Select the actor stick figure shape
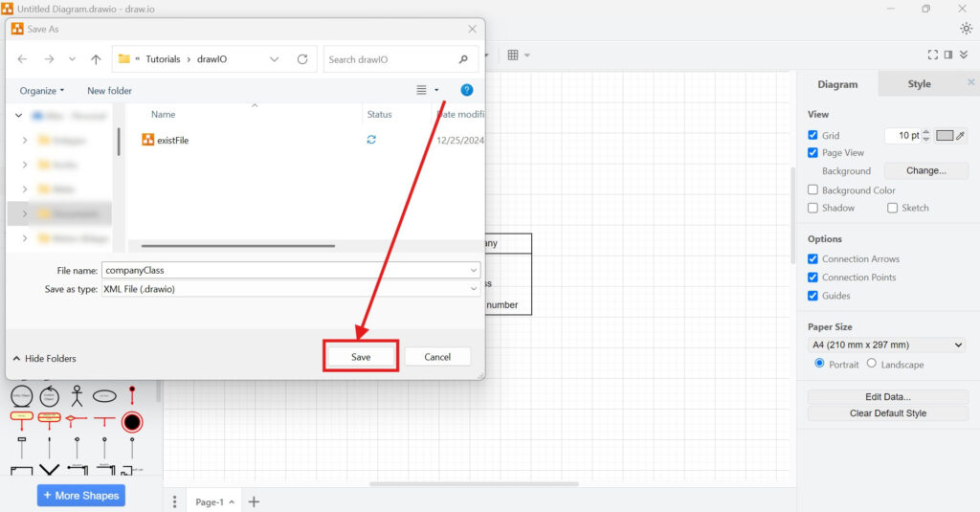Screen dimensions: 980x512 (77, 395)
